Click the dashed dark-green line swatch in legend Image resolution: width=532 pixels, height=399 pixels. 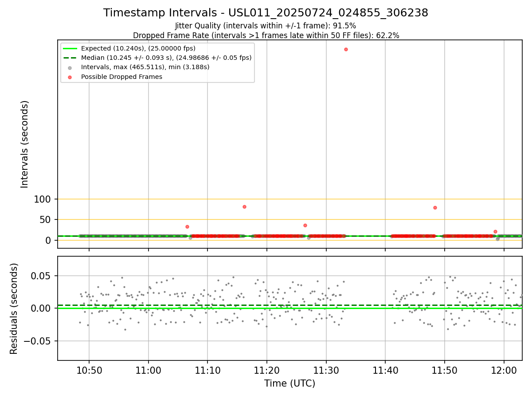pyautogui.click(x=70, y=58)
